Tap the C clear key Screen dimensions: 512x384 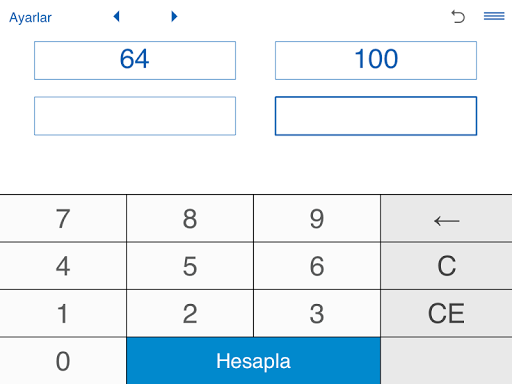[446, 266]
